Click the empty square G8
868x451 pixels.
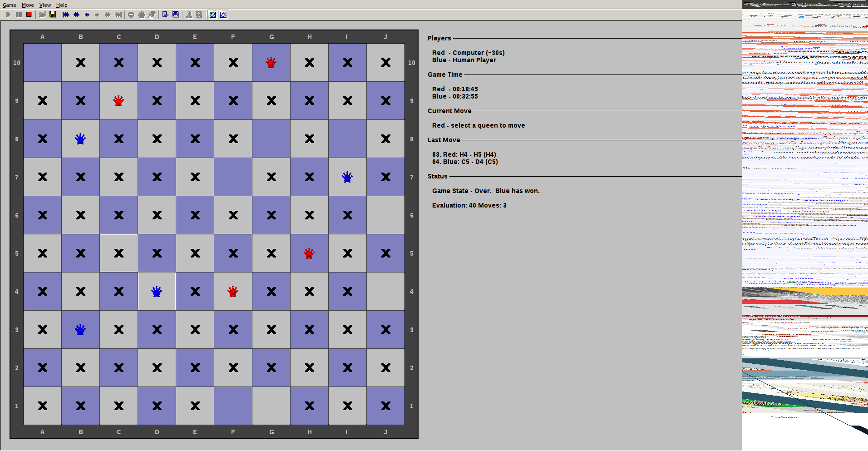[x=271, y=139]
